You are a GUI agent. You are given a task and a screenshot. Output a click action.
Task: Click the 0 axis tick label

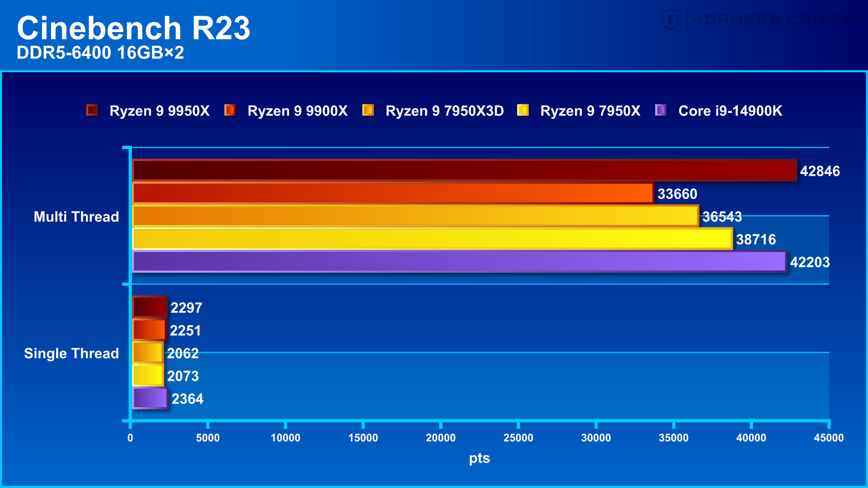[130, 438]
